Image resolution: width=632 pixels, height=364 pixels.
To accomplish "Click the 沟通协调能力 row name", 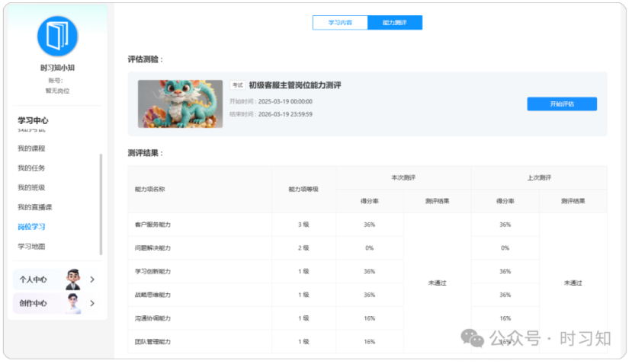I will (x=152, y=318).
